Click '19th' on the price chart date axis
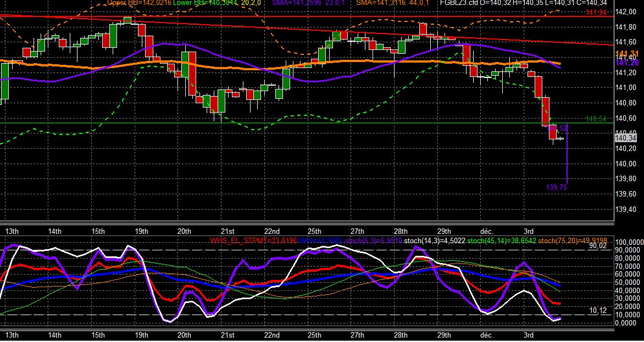 141,231
